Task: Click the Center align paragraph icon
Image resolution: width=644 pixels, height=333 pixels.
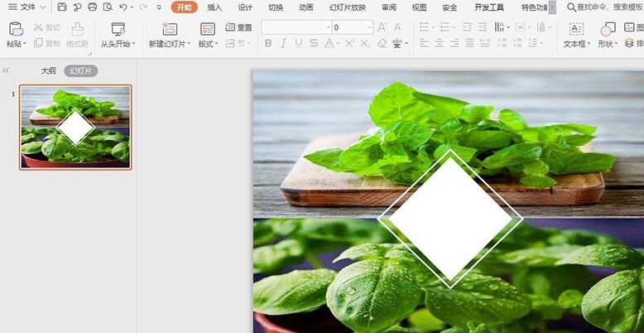Action: (x=440, y=43)
